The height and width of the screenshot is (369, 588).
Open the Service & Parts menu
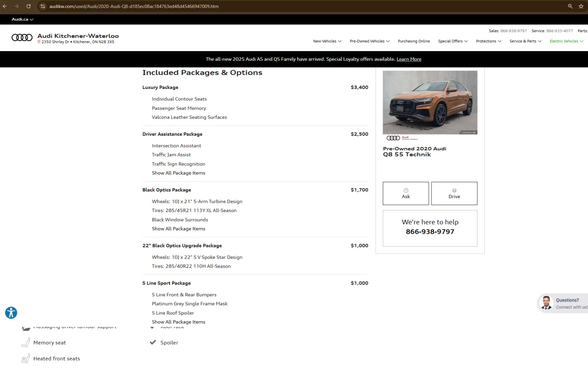(x=525, y=41)
